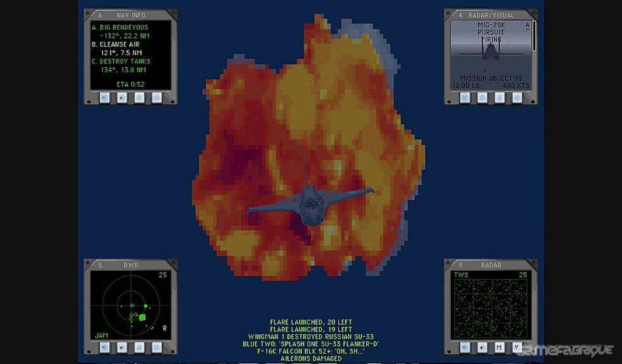The width and height of the screenshot is (622, 364).
Task: Click the JAM indicator on RWR
Action: click(101, 335)
